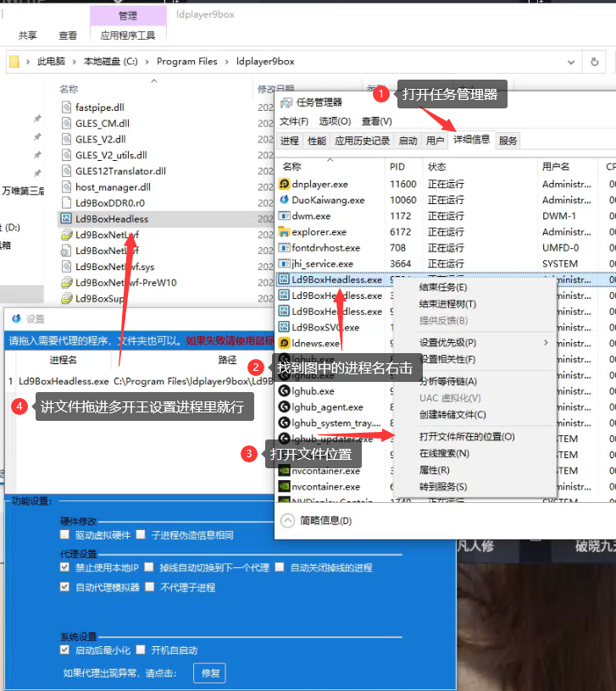
Task: Click the lghub_system_tray process icon
Action: click(285, 423)
